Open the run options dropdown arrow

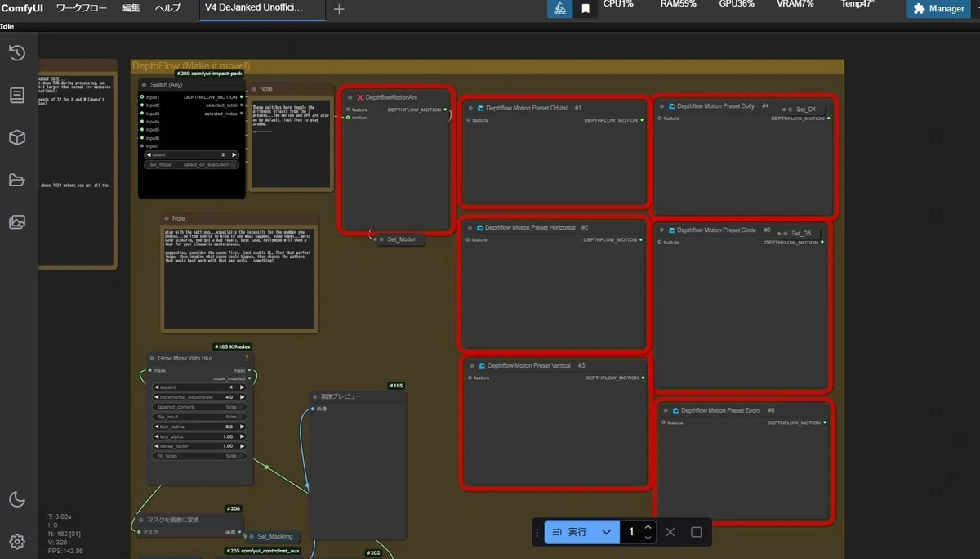606,532
